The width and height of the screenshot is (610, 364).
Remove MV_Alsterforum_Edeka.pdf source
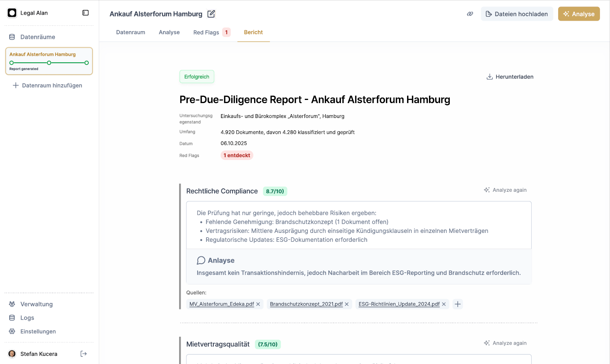pyautogui.click(x=258, y=304)
